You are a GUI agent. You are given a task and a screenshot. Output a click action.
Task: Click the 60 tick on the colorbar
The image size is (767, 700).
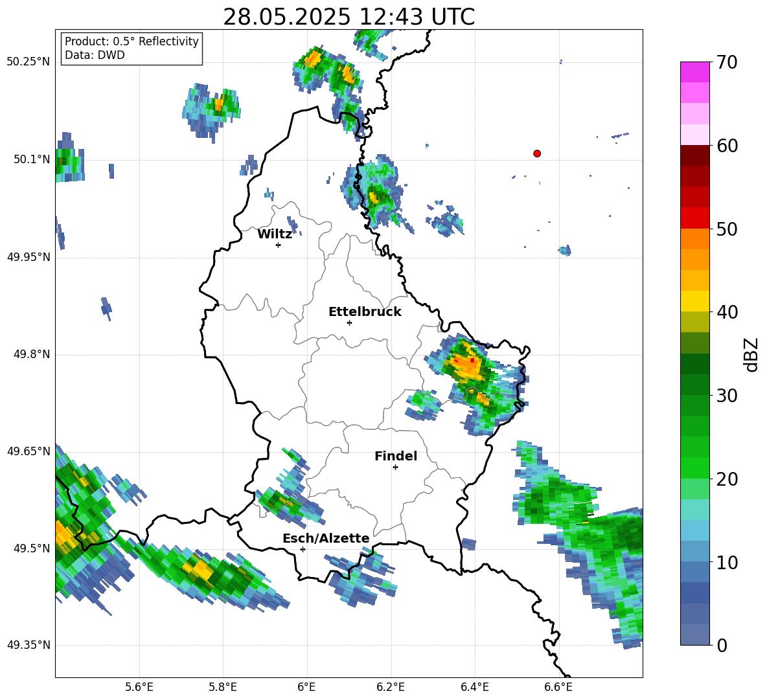[x=727, y=146]
